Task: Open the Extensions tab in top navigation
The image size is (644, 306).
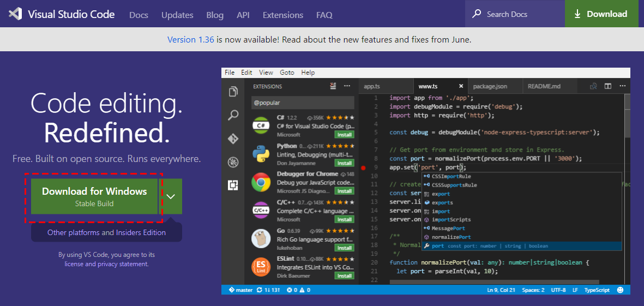Action: point(283,15)
